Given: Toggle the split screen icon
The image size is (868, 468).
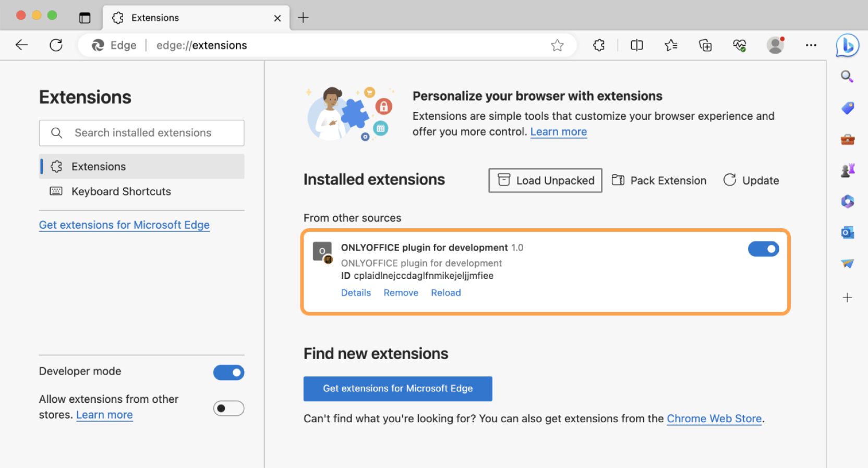Looking at the screenshot, I should coord(636,45).
